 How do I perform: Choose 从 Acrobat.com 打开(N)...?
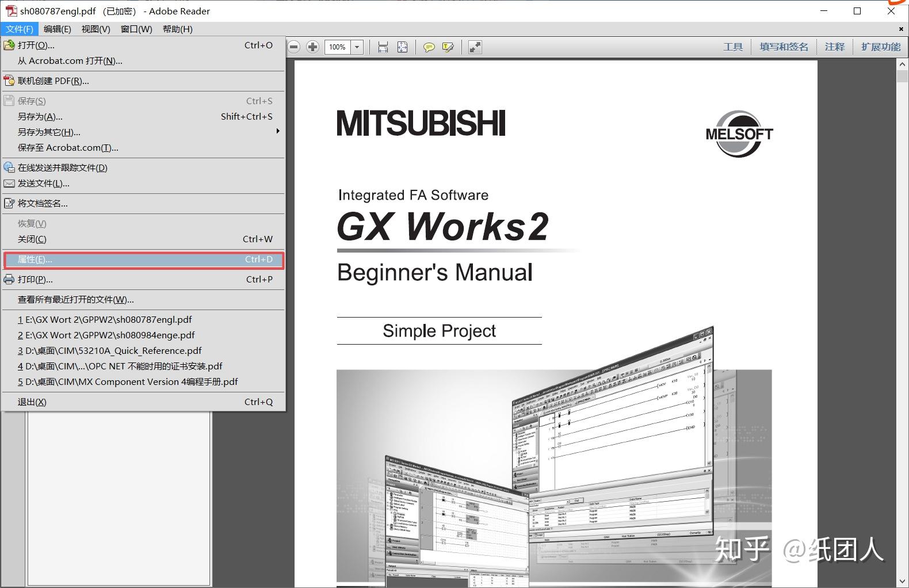pos(143,60)
